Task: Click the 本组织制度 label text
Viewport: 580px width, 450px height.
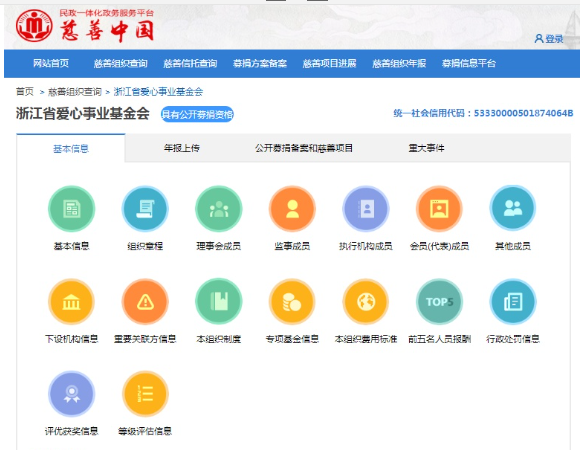Action: click(219, 339)
